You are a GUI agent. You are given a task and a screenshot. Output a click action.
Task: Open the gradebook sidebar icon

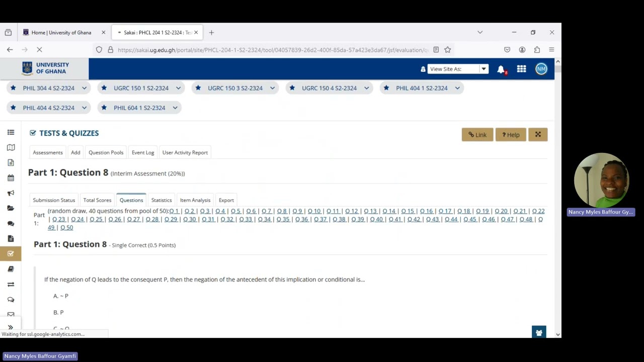(11, 269)
